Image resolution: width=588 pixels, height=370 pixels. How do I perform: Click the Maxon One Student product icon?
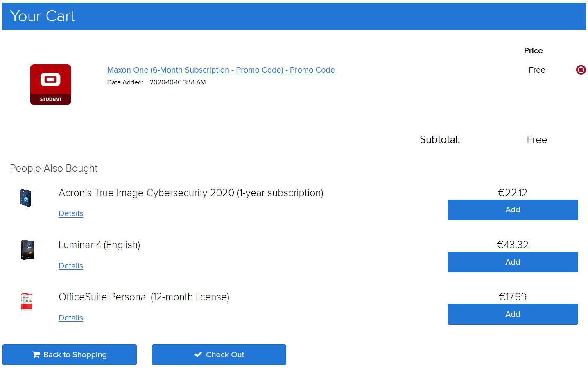[x=51, y=85]
